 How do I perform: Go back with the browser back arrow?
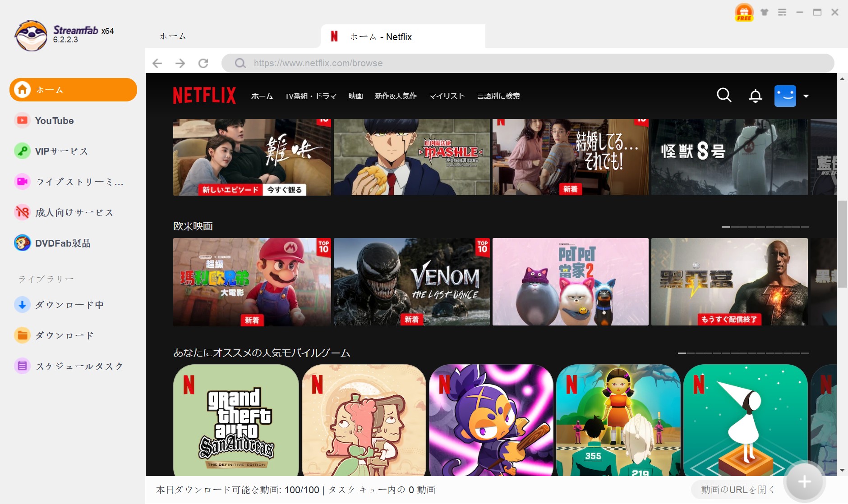[x=157, y=63]
